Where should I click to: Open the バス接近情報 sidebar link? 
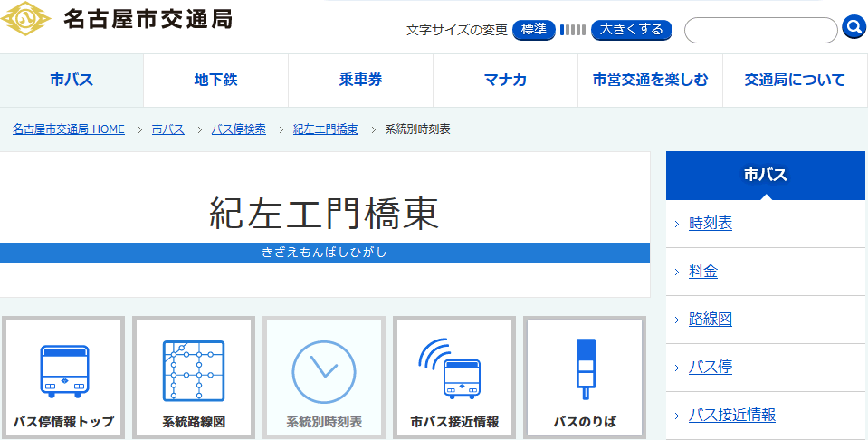tap(732, 416)
